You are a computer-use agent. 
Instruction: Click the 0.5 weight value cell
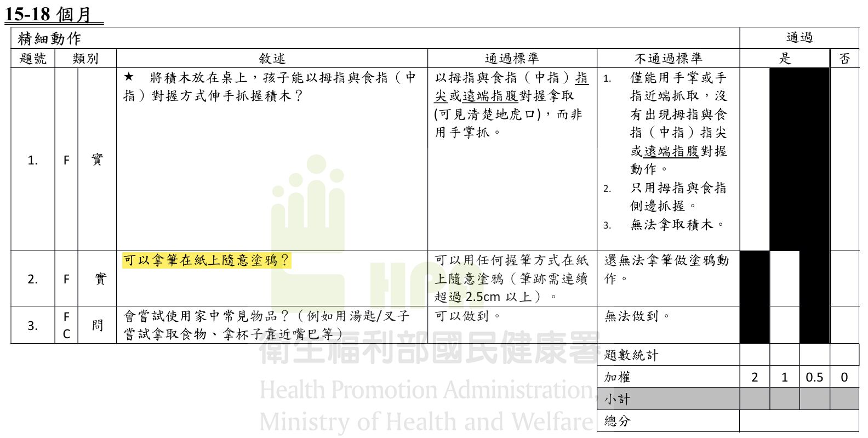click(814, 377)
